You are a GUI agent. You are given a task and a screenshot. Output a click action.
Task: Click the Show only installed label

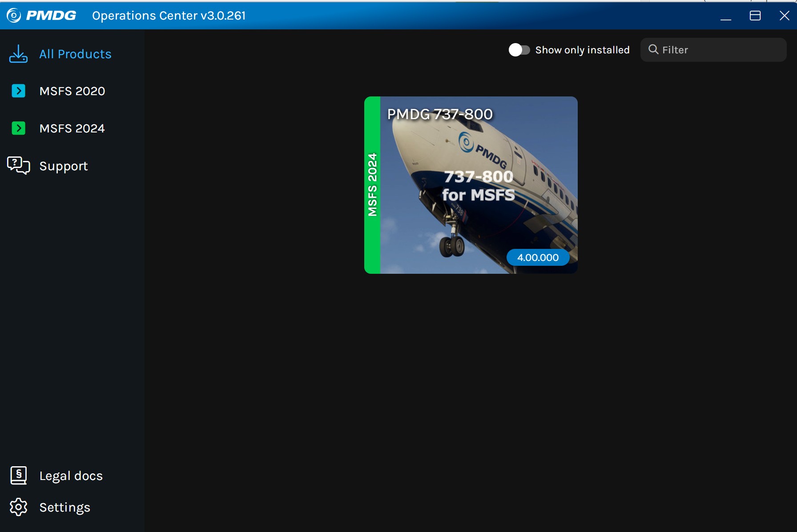coord(582,50)
